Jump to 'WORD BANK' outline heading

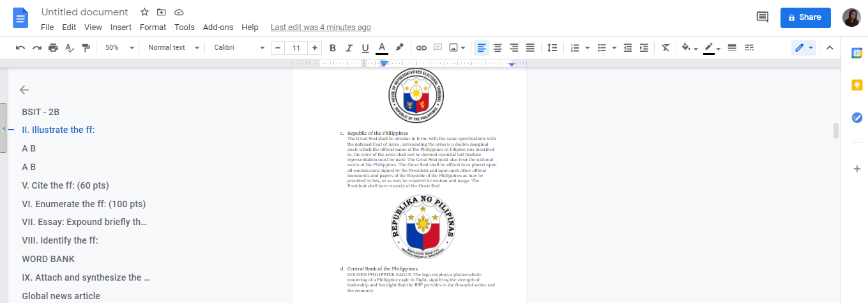[x=48, y=259]
